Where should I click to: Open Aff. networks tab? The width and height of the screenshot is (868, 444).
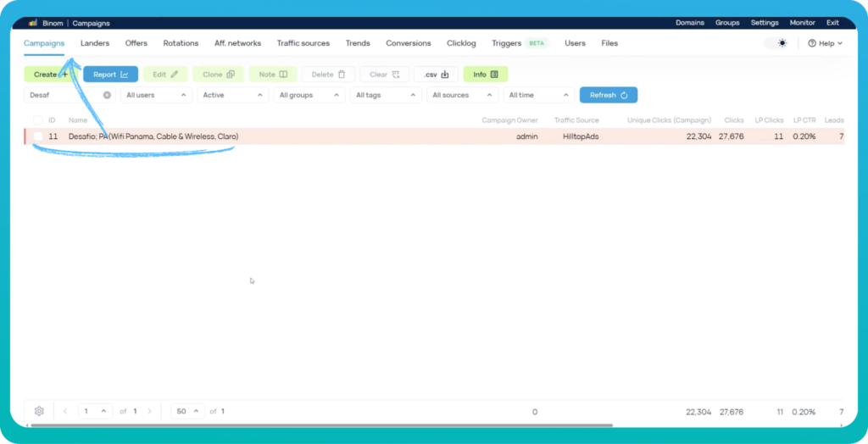pos(238,43)
